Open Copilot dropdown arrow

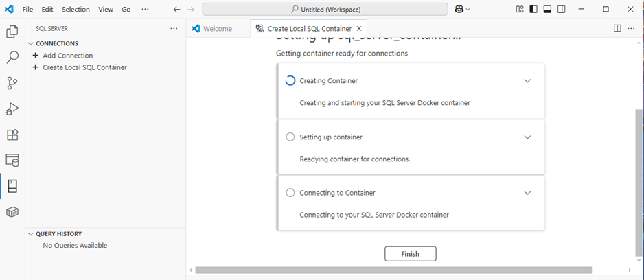[x=468, y=10]
